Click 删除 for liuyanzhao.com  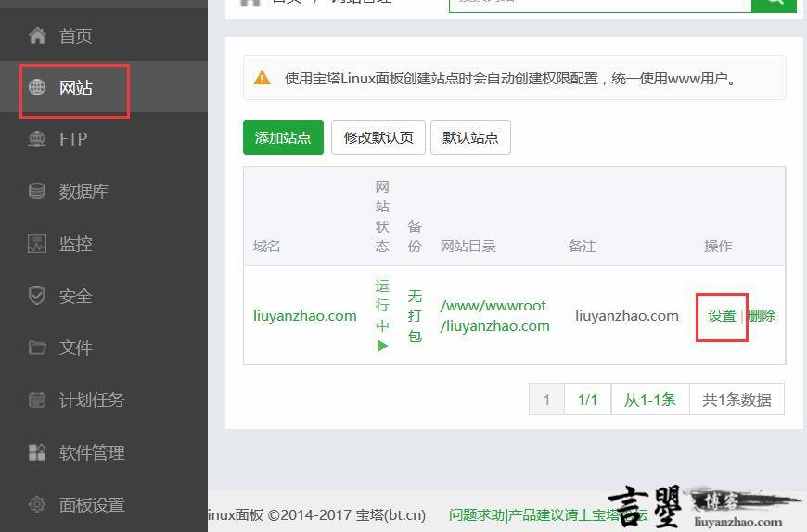click(762, 316)
